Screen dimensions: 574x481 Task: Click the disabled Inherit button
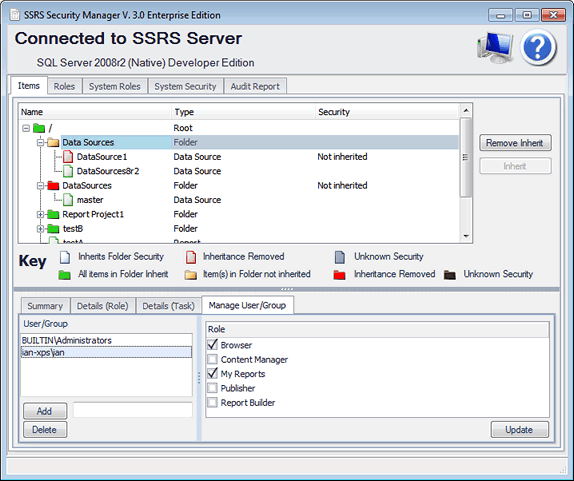(x=515, y=166)
